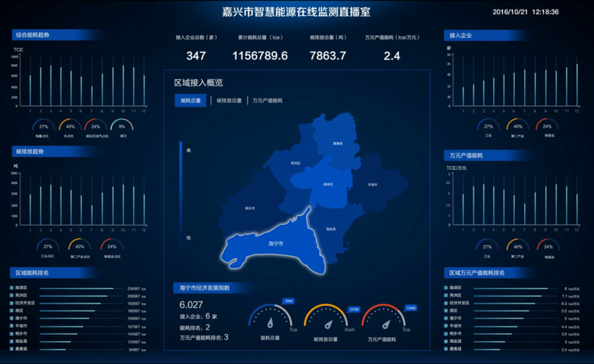Click the 综合能耗趋势 panel header
594x364 pixels.
(57, 35)
